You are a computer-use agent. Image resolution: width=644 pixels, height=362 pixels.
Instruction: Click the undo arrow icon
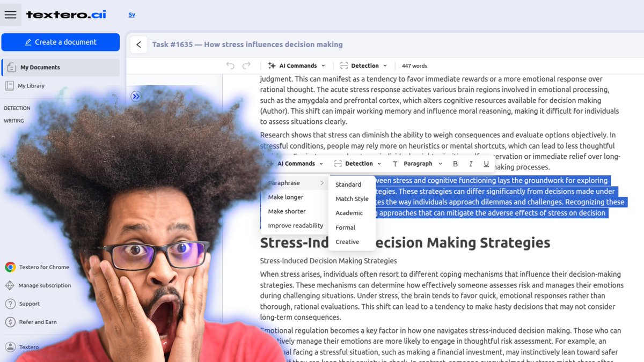tap(230, 65)
